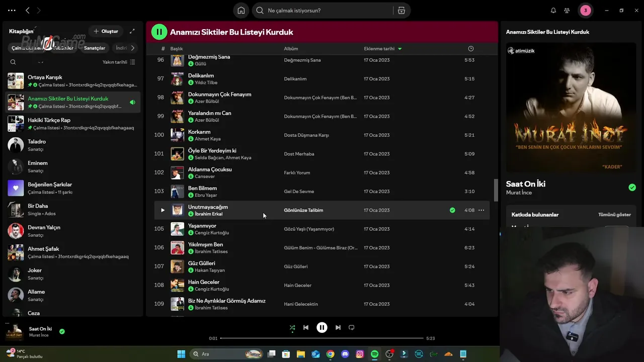Skip to previous track
The width and height of the screenshot is (644, 362).
pos(306,327)
